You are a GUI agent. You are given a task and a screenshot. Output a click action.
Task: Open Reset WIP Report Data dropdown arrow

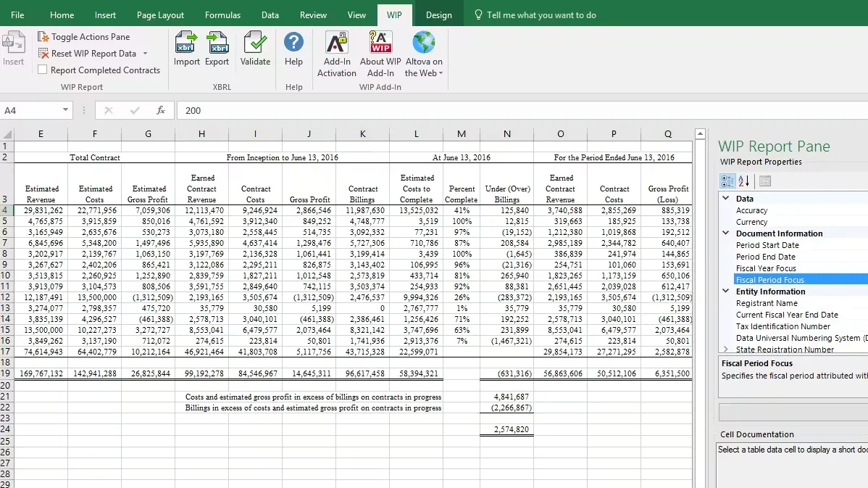(145, 54)
